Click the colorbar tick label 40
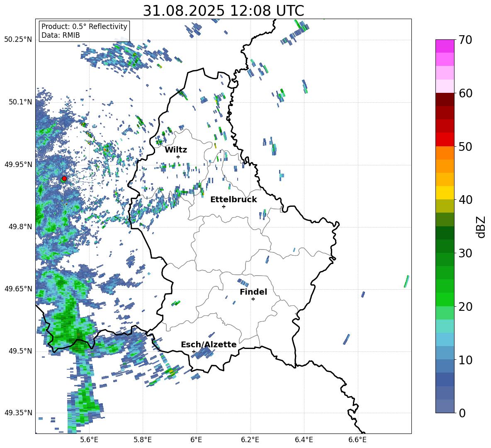Screen dimensions: 491x448 (x=465, y=200)
